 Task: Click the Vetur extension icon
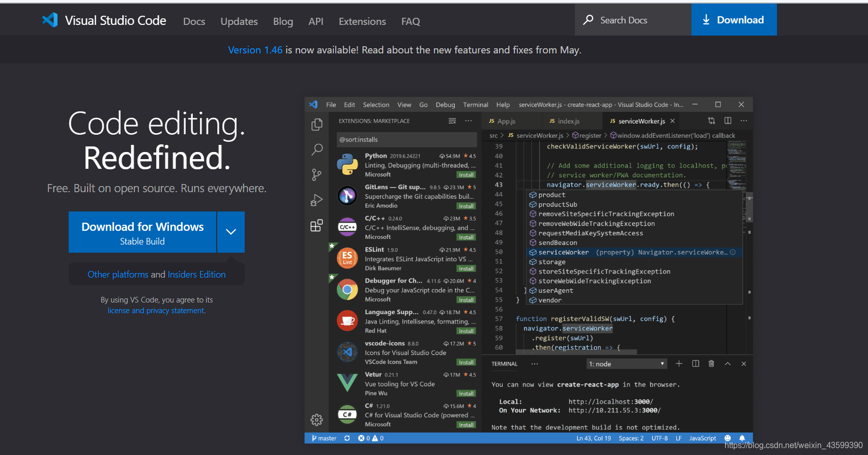(x=347, y=383)
